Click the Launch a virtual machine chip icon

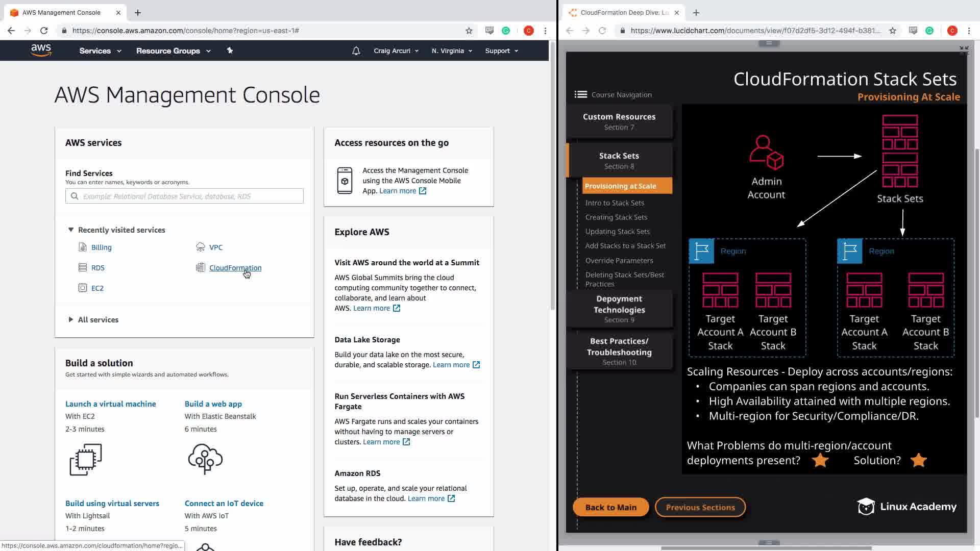click(86, 459)
